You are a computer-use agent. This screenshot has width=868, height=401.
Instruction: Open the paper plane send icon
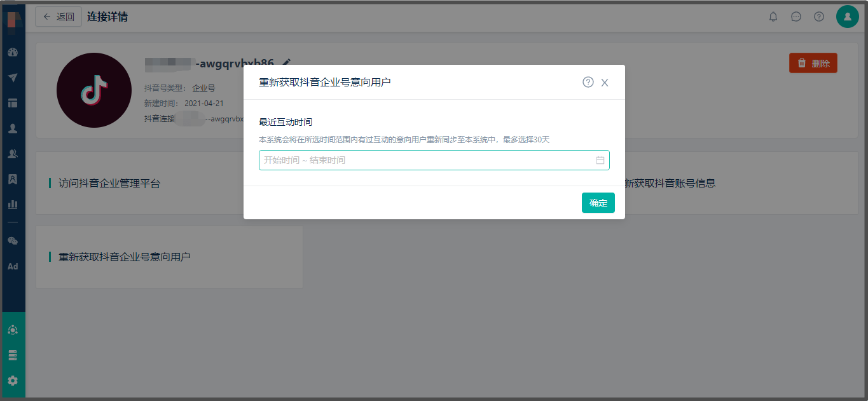tap(13, 78)
